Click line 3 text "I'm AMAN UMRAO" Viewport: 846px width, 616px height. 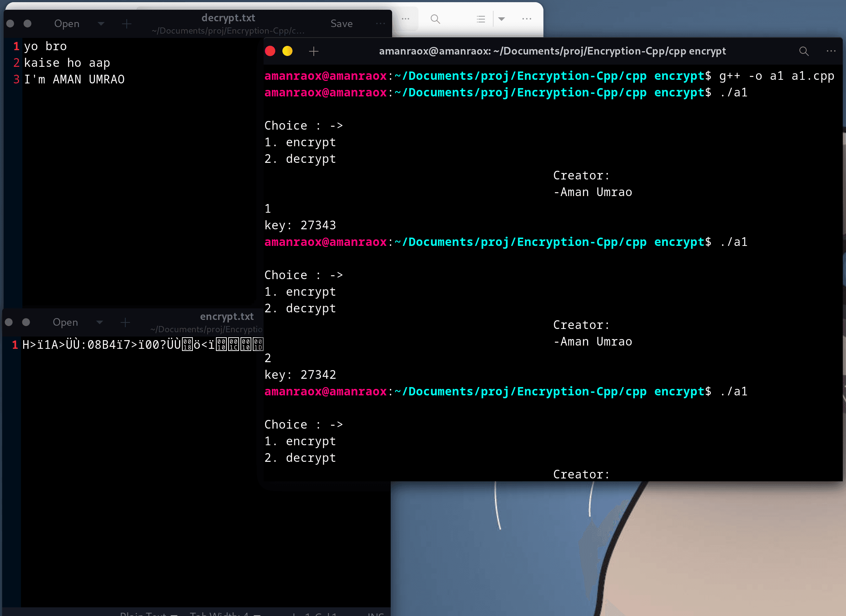click(x=74, y=79)
